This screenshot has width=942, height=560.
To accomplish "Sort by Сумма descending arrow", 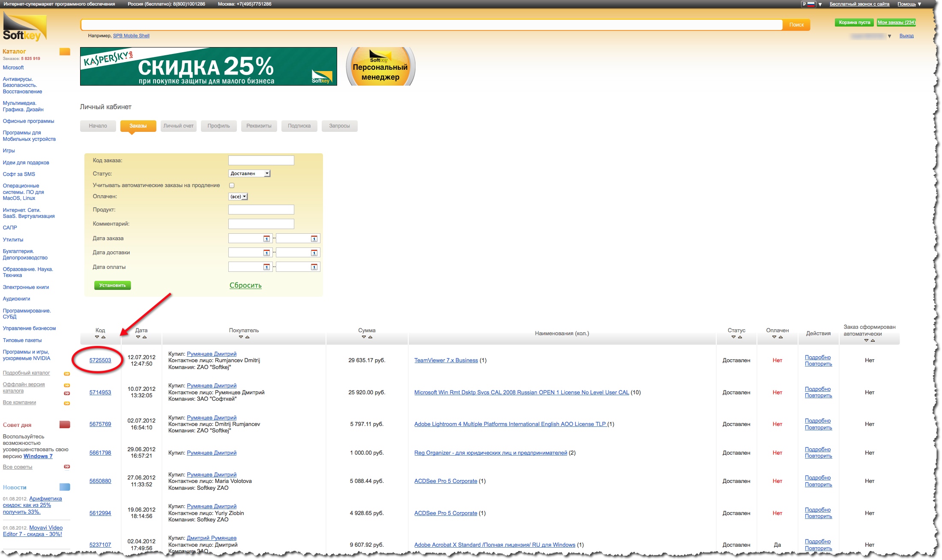I will 364,337.
